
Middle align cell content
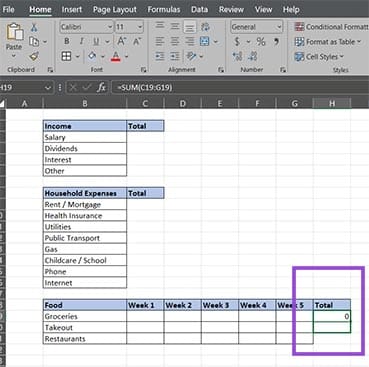[175, 27]
